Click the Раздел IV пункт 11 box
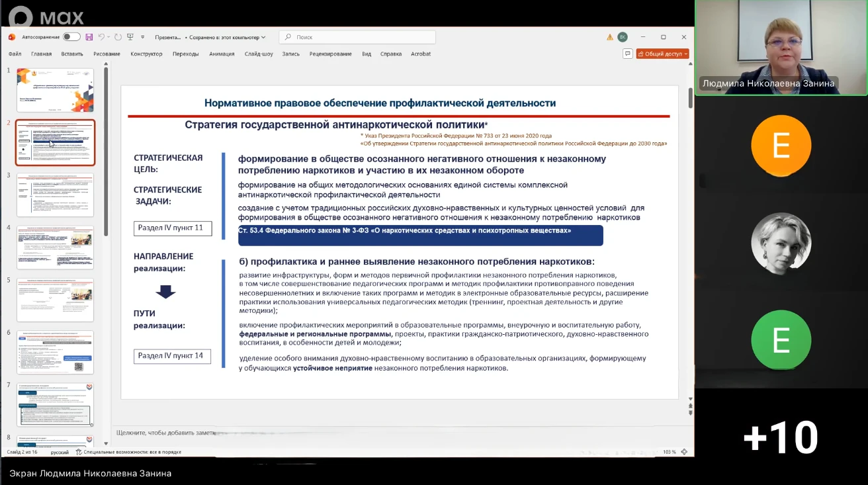This screenshot has height=485, width=868. (173, 228)
